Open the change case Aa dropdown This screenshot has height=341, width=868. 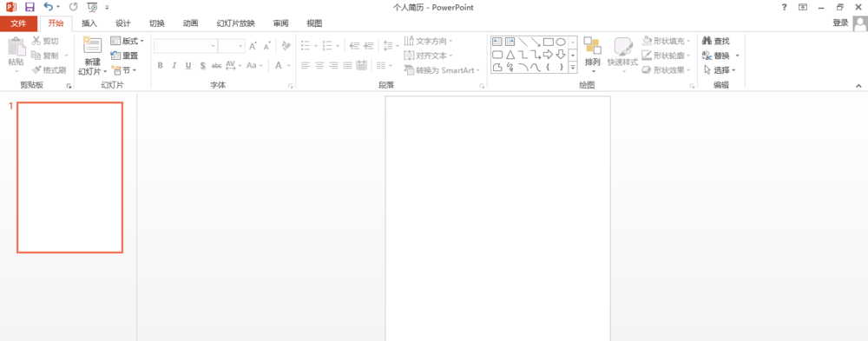pyautogui.click(x=254, y=65)
